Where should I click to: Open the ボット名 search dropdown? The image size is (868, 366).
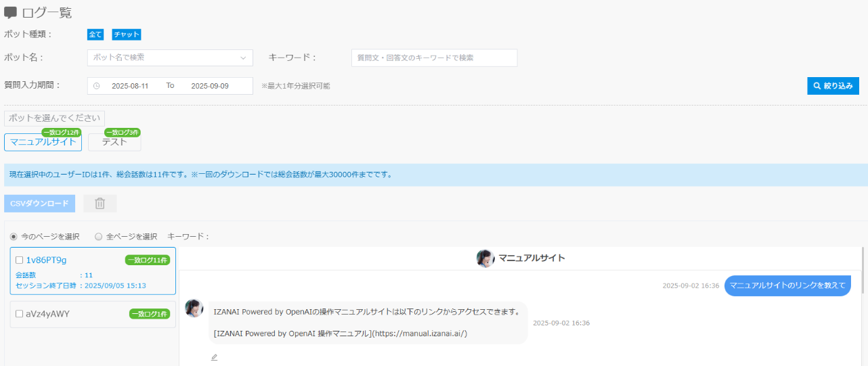click(170, 58)
